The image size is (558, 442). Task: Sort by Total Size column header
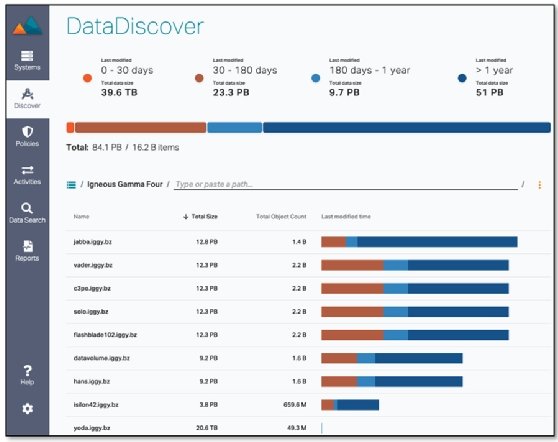coord(200,216)
